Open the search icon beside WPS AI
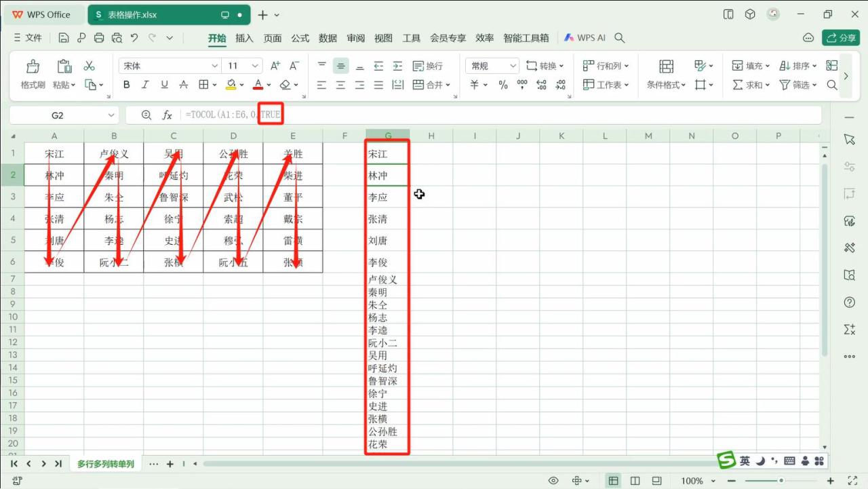 tap(619, 38)
